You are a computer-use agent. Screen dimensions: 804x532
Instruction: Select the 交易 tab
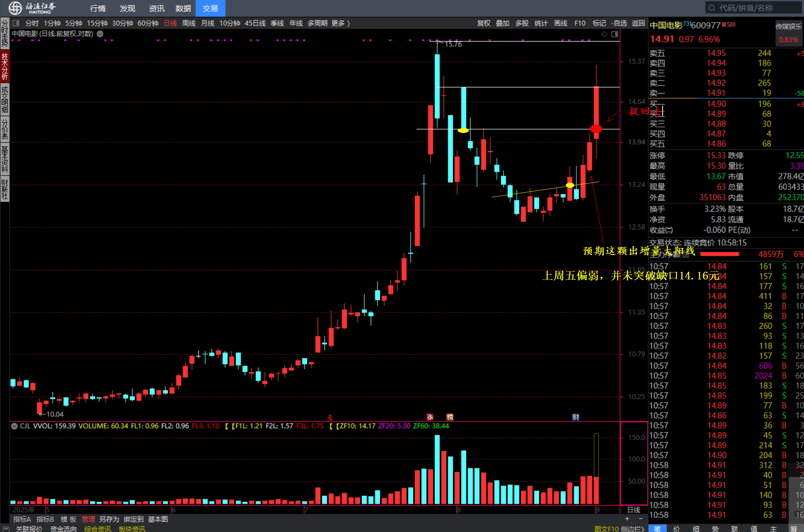(210, 8)
